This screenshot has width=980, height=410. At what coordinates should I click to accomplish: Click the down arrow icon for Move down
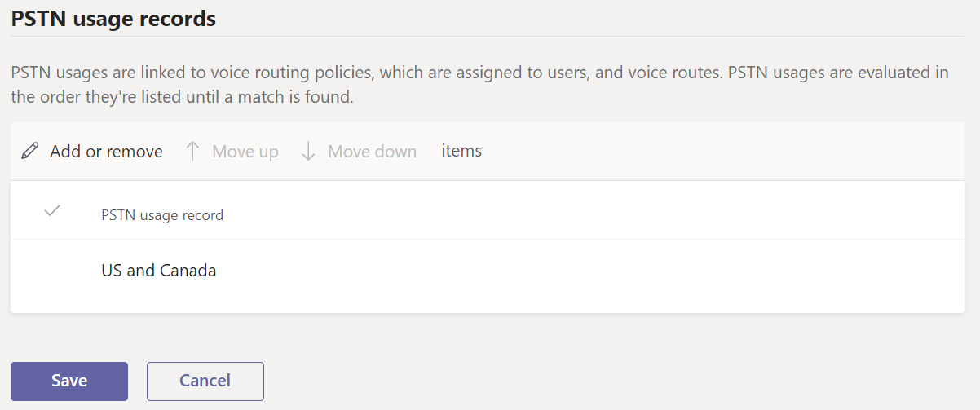[x=308, y=152]
